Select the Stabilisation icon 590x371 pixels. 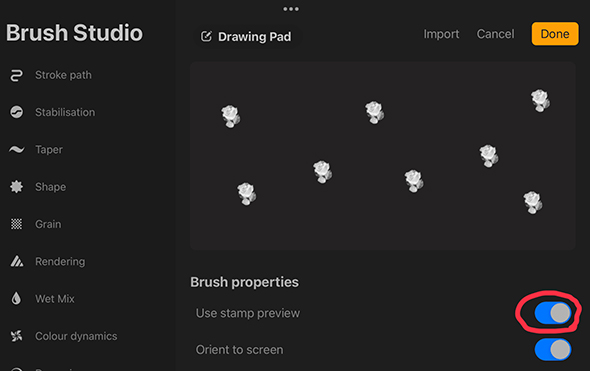coord(16,112)
